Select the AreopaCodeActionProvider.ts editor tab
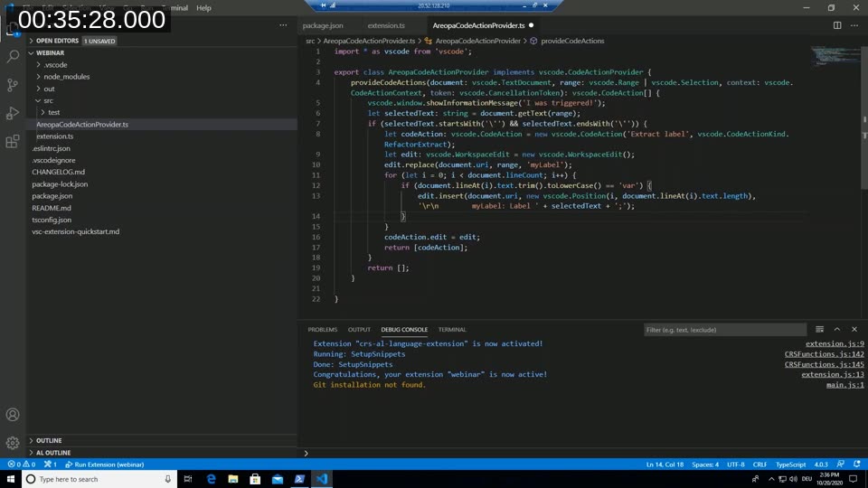This screenshot has width=868, height=488. tap(478, 25)
